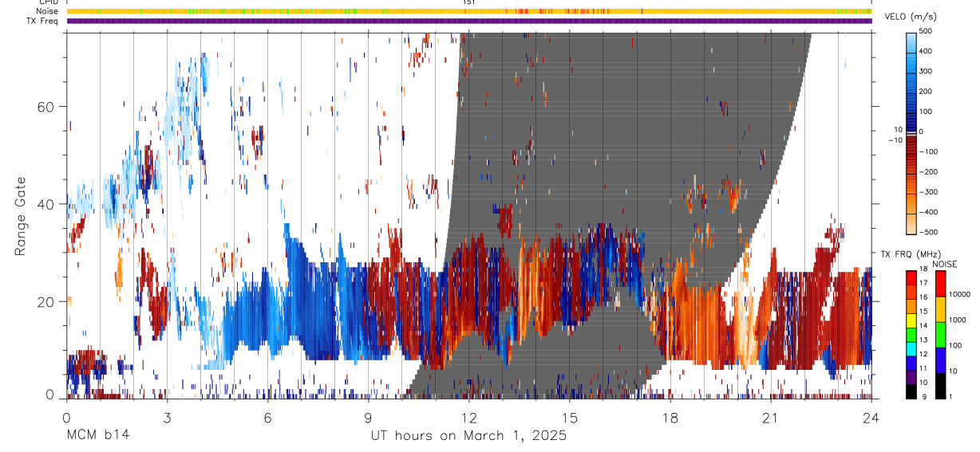Click the '1000' label on NOISE legend
The height and width of the screenshot is (452, 980).
point(958,320)
